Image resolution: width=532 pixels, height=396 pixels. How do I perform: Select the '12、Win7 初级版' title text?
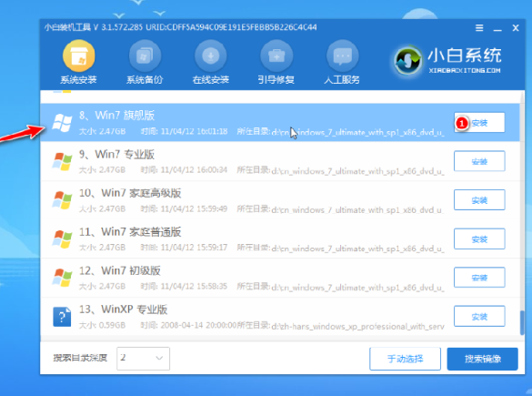click(x=120, y=270)
